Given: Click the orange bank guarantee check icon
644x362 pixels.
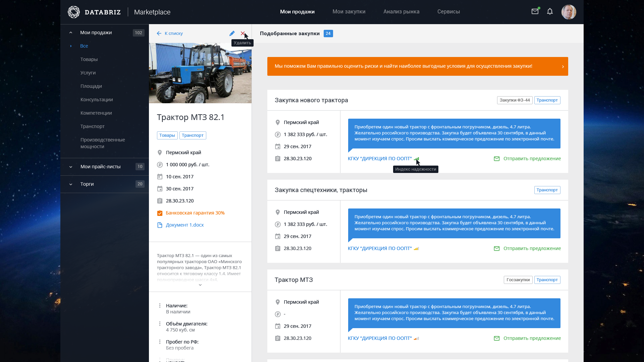Looking at the screenshot, I should (x=160, y=213).
